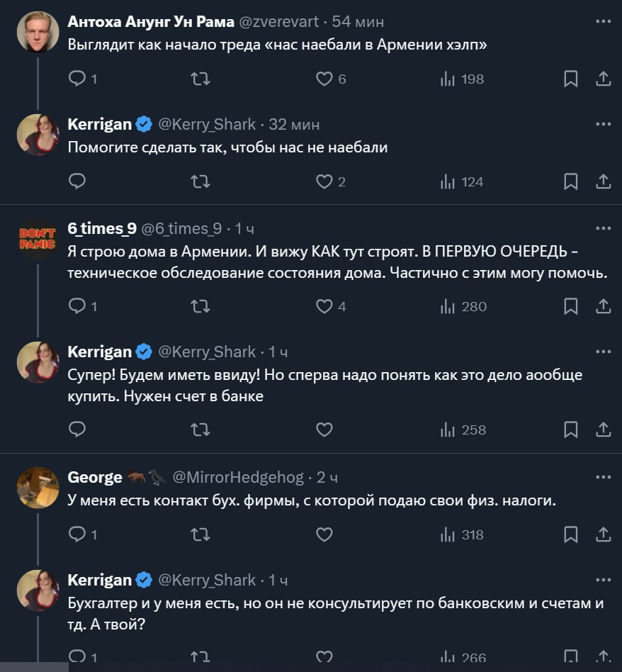Like Kerrigan's reply 'Помогите сделать так'
This screenshot has width=622, height=672.
click(x=324, y=182)
